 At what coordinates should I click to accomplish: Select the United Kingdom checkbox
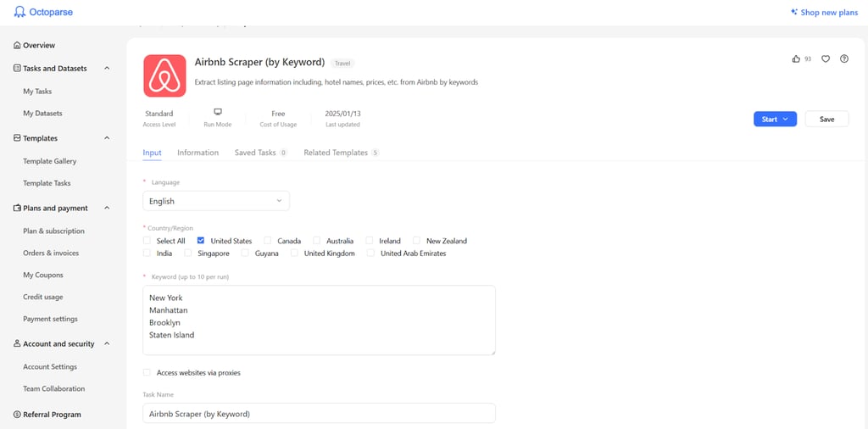click(x=294, y=253)
